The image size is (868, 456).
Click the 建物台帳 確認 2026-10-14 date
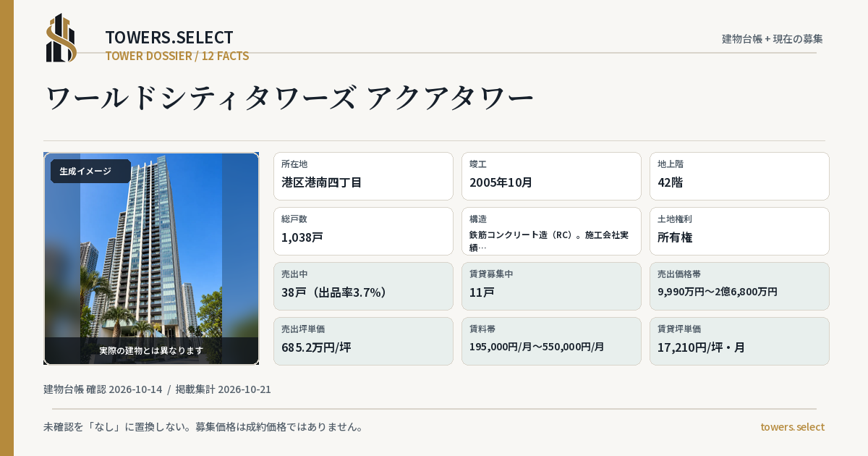click(x=103, y=389)
